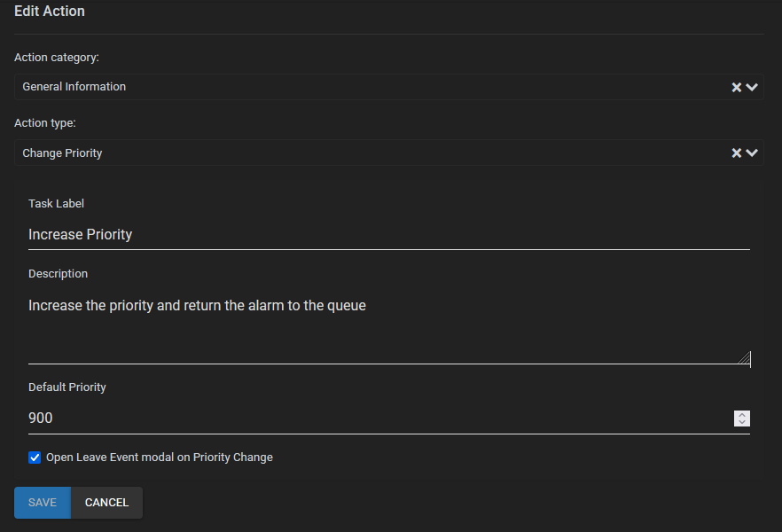Click the Action category label
This screenshot has width=782, height=532.
coord(57,57)
